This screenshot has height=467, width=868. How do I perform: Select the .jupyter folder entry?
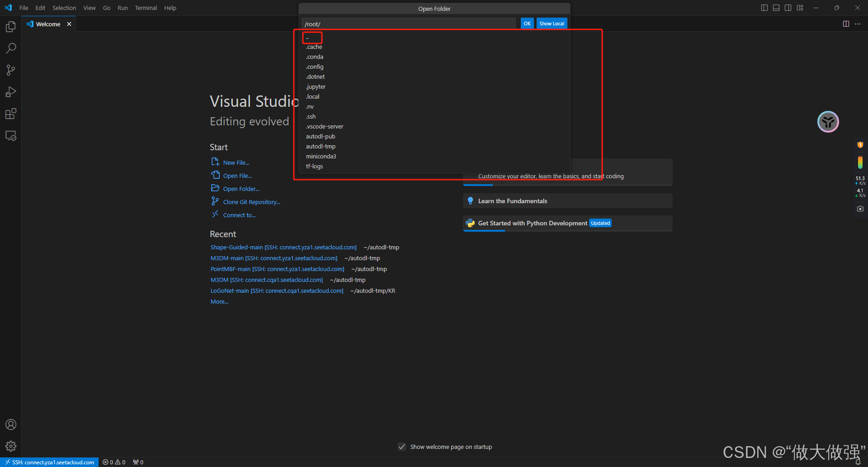[434, 87]
